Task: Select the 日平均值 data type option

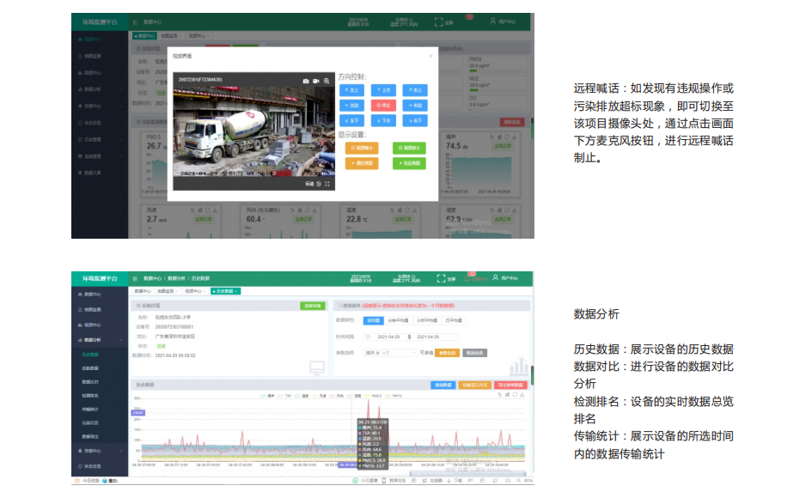Action: point(454,321)
